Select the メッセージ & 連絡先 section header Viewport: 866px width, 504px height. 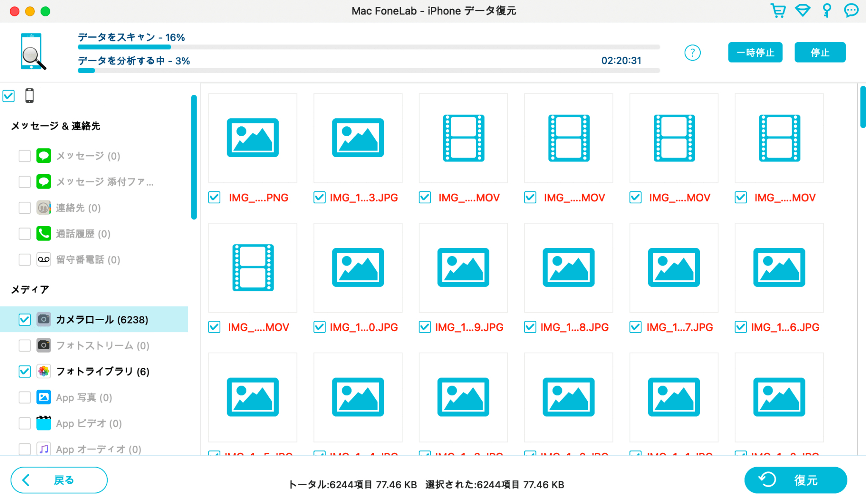pyautogui.click(x=55, y=126)
